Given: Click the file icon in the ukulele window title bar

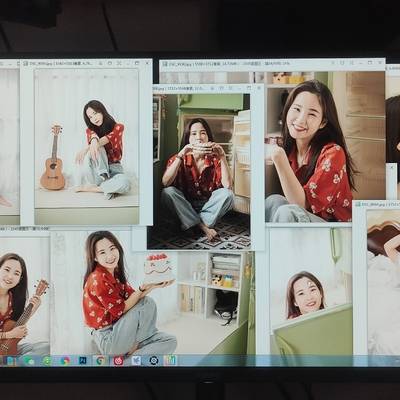Looking at the screenshot, I should tap(26, 63).
